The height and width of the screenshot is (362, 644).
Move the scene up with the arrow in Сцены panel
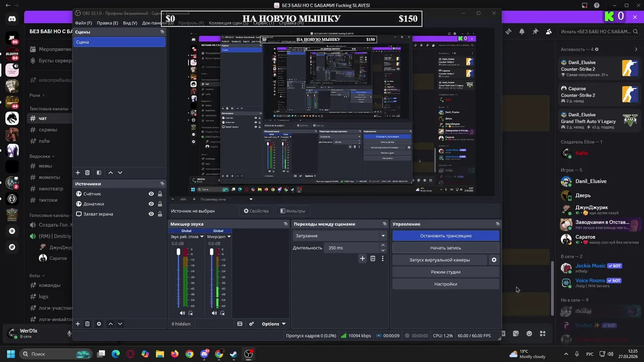111,172
